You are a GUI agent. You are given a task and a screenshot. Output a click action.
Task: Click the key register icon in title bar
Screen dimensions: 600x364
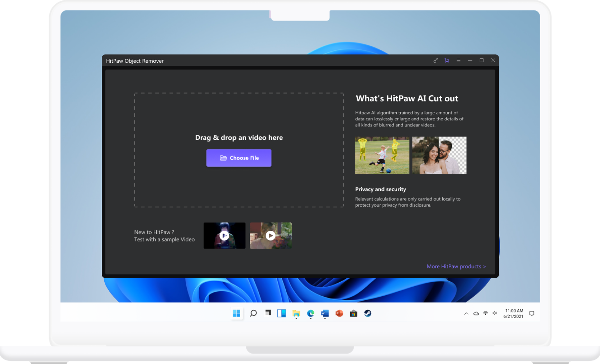[435, 61]
